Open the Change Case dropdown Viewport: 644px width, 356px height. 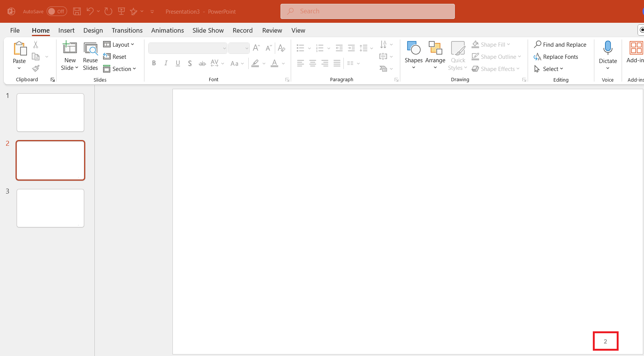pyautogui.click(x=237, y=63)
